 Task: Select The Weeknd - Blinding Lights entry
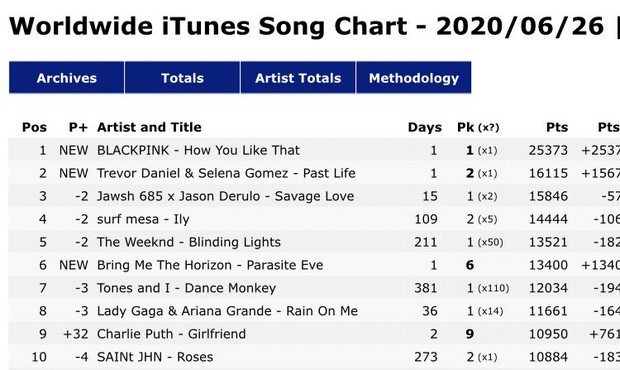tap(314, 242)
